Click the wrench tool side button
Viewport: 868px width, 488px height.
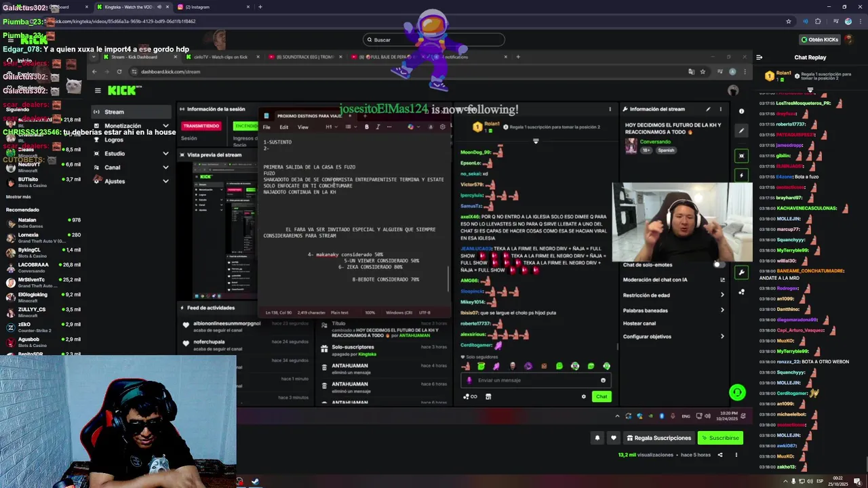point(741,272)
